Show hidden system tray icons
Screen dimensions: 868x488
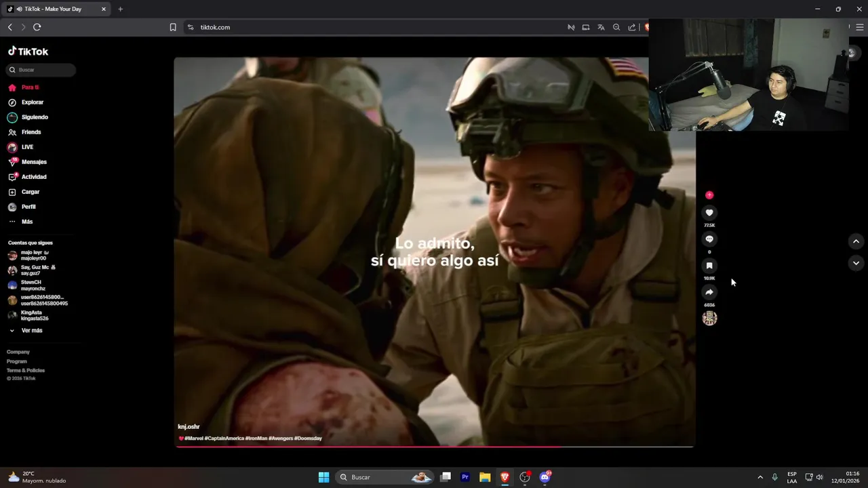click(760, 477)
